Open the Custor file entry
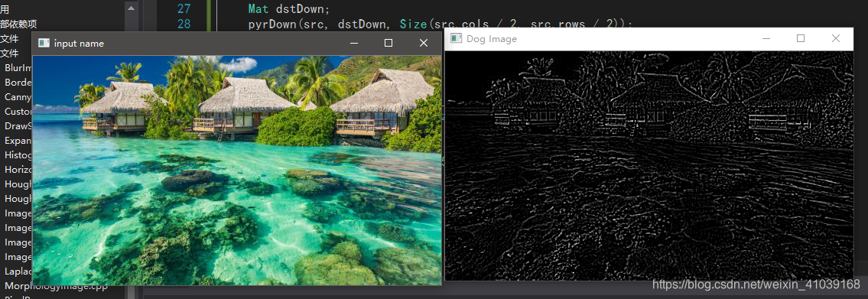Viewport: 868px width, 299px height. [x=18, y=112]
